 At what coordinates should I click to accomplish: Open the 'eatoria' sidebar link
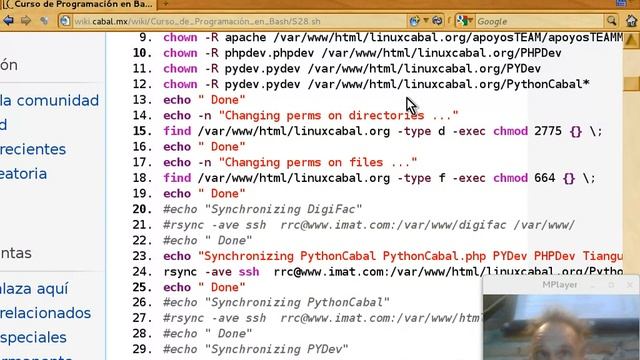[23, 174]
